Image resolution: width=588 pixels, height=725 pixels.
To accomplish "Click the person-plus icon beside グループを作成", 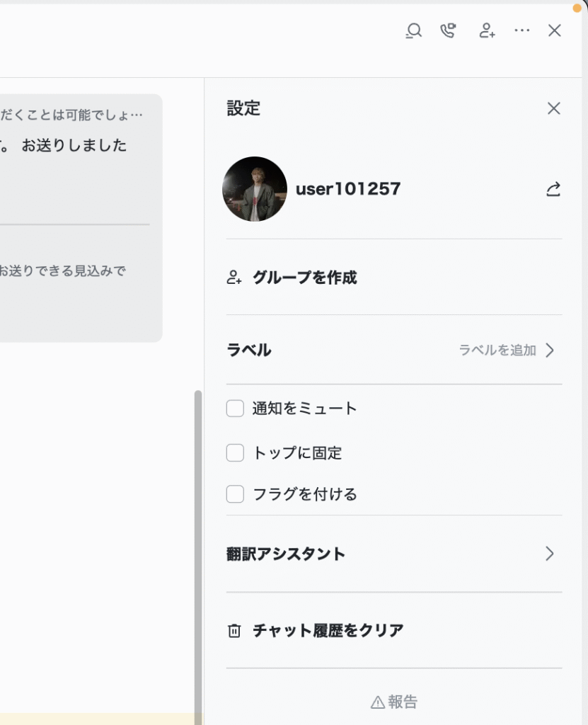I will point(234,278).
